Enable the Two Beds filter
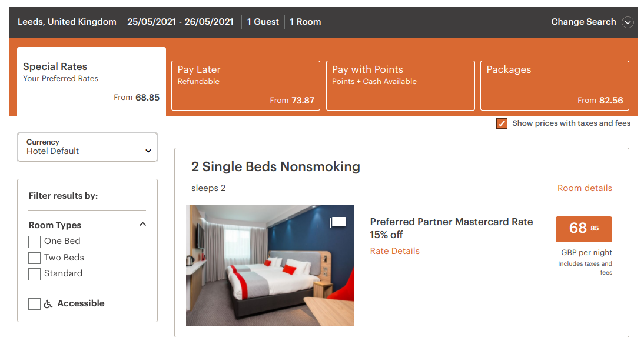 [34, 258]
